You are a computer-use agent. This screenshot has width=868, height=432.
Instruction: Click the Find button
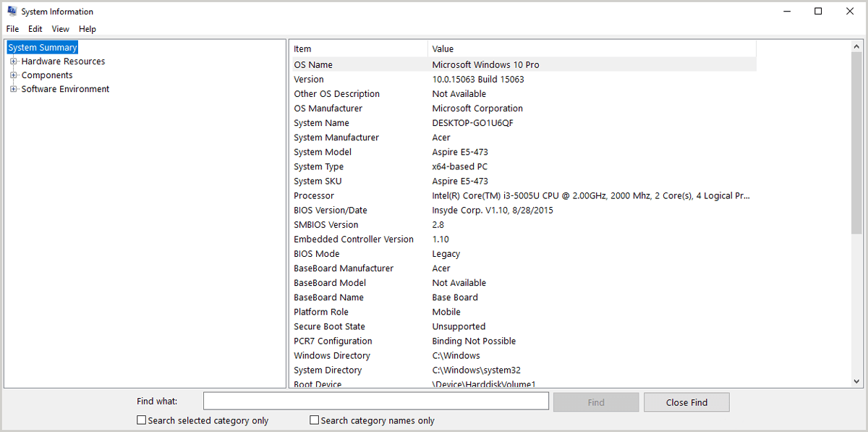(x=596, y=402)
